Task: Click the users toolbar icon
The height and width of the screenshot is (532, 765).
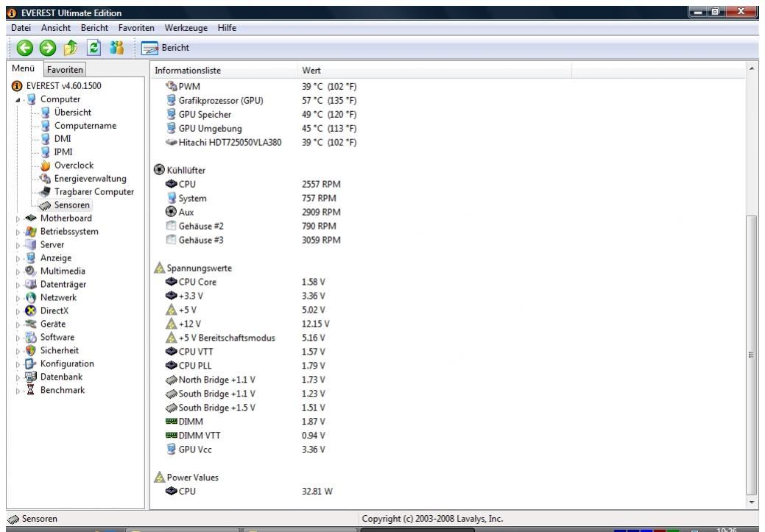Action: [116, 47]
